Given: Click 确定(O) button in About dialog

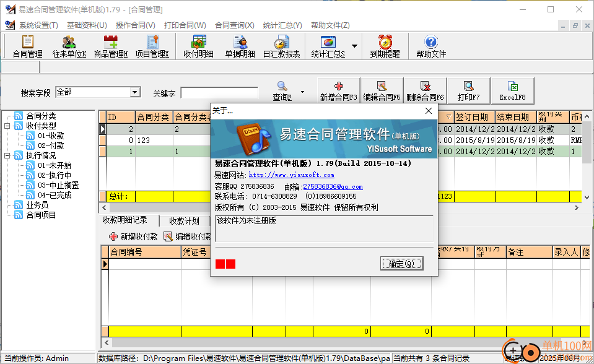Looking at the screenshot, I should pos(401,264).
